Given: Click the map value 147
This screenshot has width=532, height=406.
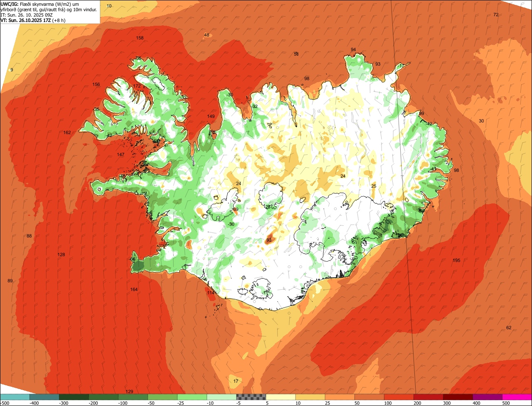Looking at the screenshot, I should 121,155.
